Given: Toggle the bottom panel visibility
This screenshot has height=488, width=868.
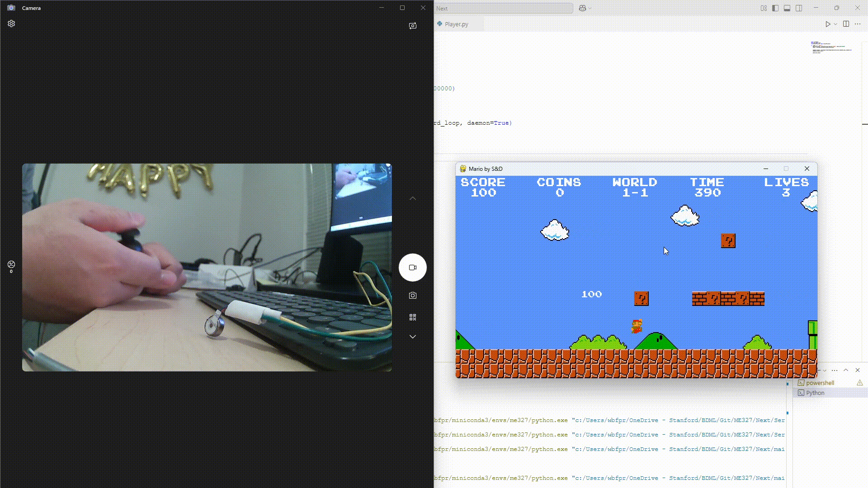Looking at the screenshot, I should [787, 8].
